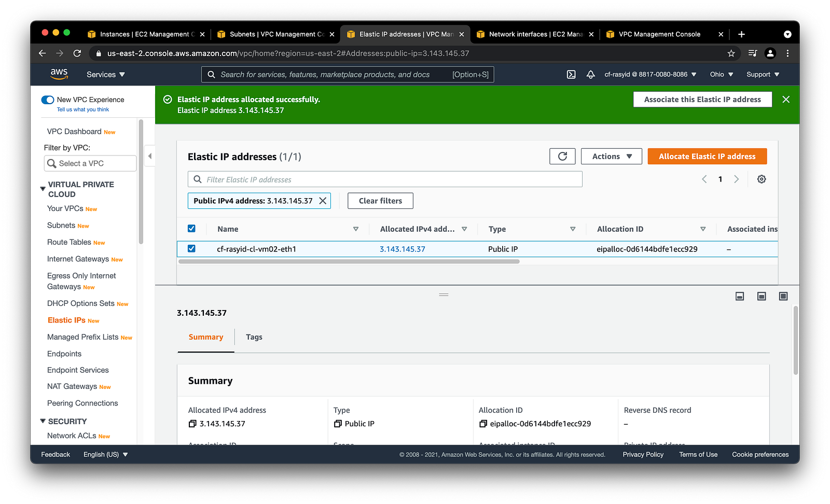Open the cf-rasyid account menu
Viewport: 830px width, 504px height.
[x=651, y=75]
